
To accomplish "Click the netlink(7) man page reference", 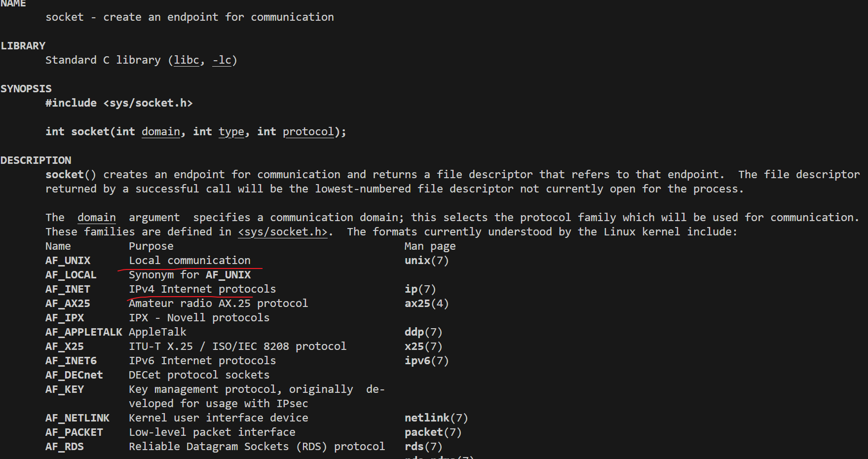I will 436,418.
